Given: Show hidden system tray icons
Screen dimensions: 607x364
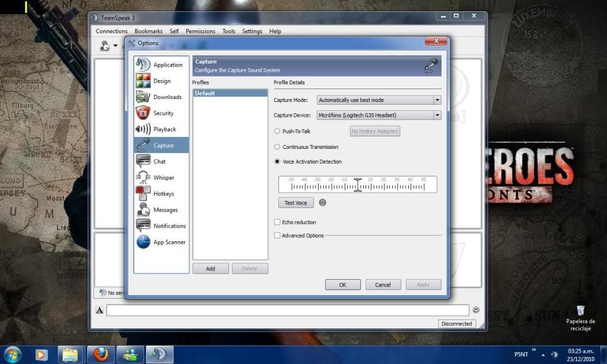Looking at the screenshot, I should click(543, 355).
